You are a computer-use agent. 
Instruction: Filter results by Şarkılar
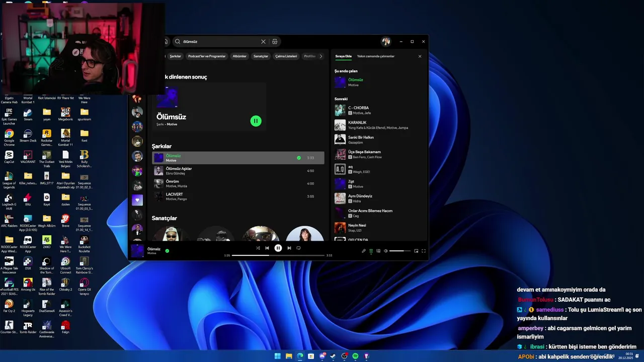175,56
